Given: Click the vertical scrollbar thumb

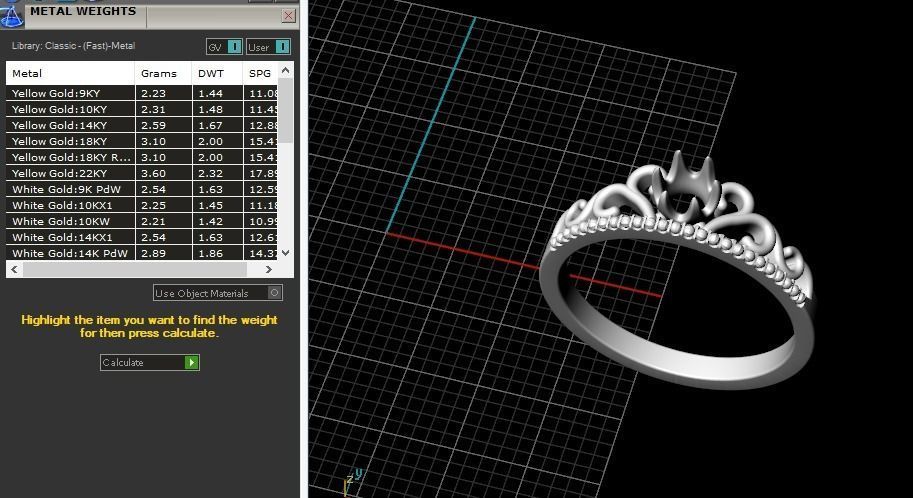Looking at the screenshot, I should click(285, 111).
